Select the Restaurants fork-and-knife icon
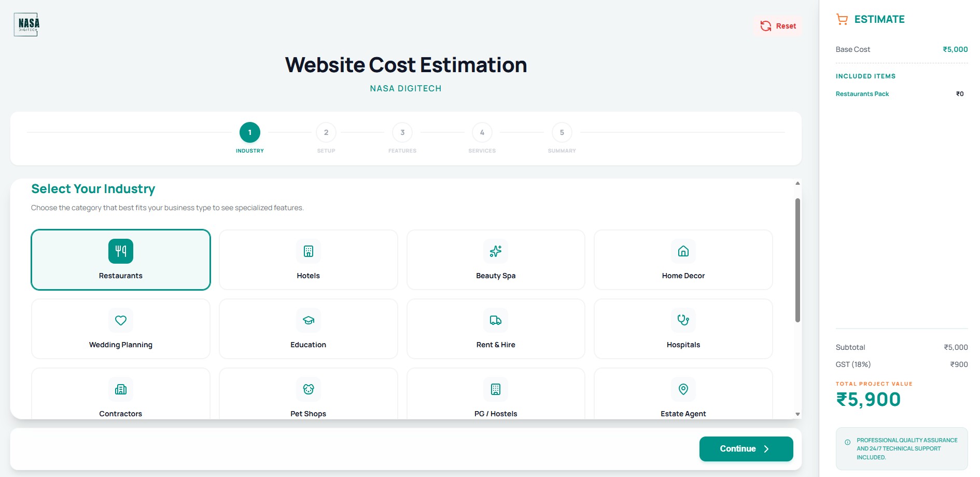The width and height of the screenshot is (980, 477). tap(120, 251)
